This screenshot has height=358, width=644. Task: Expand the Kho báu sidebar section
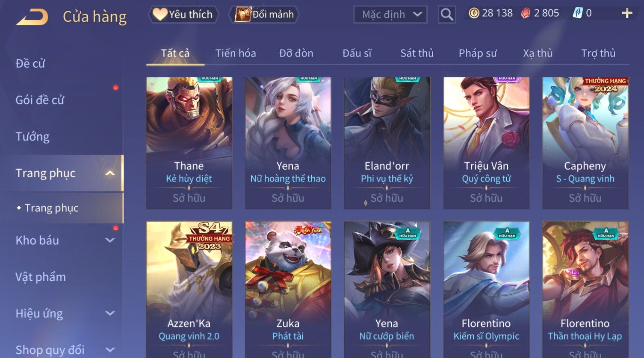point(110,240)
